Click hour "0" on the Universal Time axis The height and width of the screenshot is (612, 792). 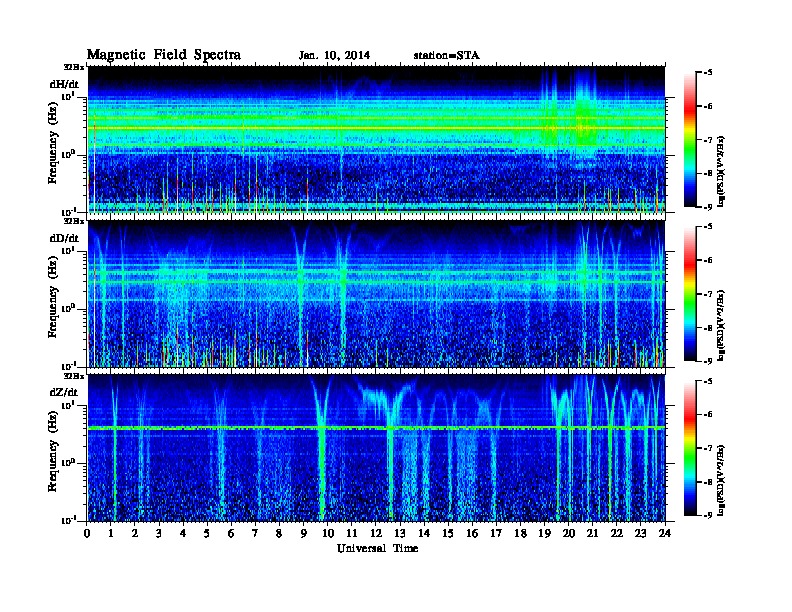click(87, 533)
